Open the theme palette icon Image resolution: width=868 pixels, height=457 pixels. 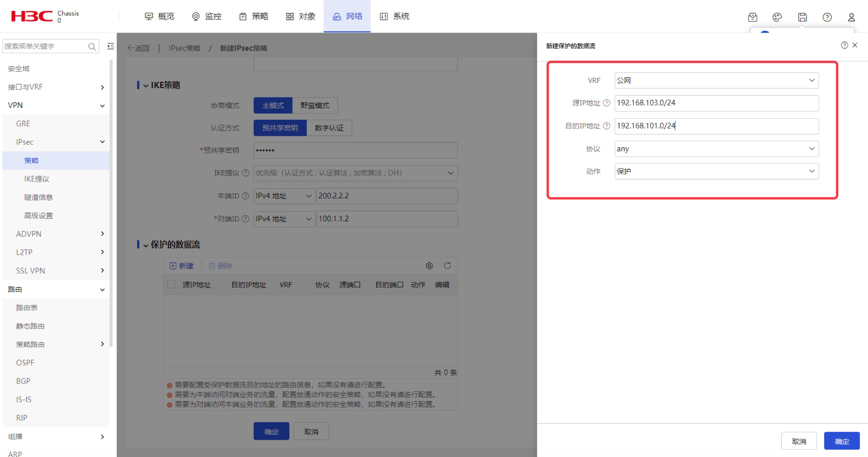tap(777, 17)
